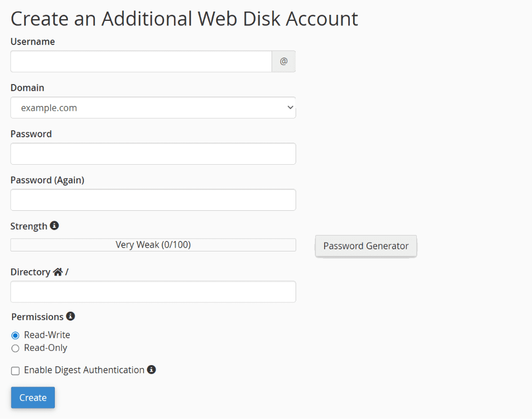
Task: Click the @ symbol addon
Action: point(284,61)
